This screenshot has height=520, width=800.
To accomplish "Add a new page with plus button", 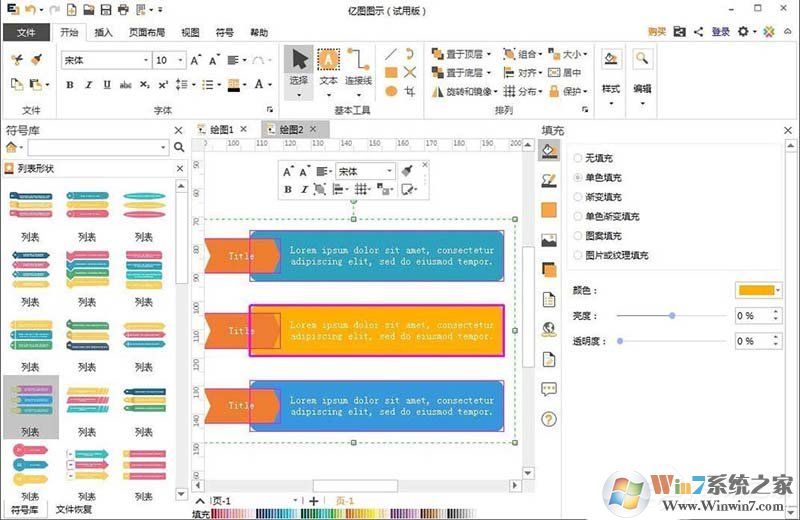I will click(314, 501).
